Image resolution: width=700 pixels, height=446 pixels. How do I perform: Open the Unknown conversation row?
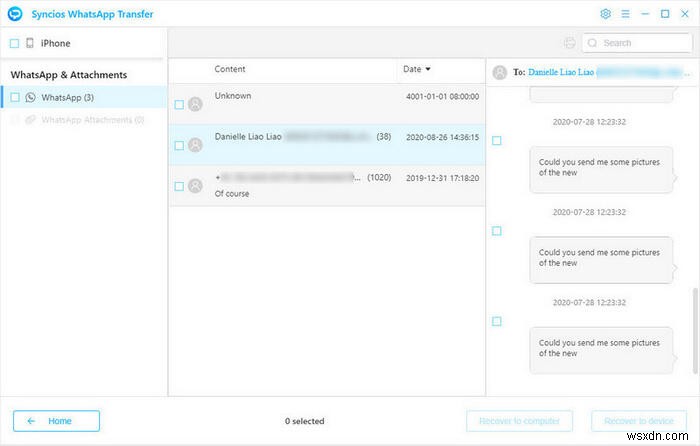(x=327, y=104)
